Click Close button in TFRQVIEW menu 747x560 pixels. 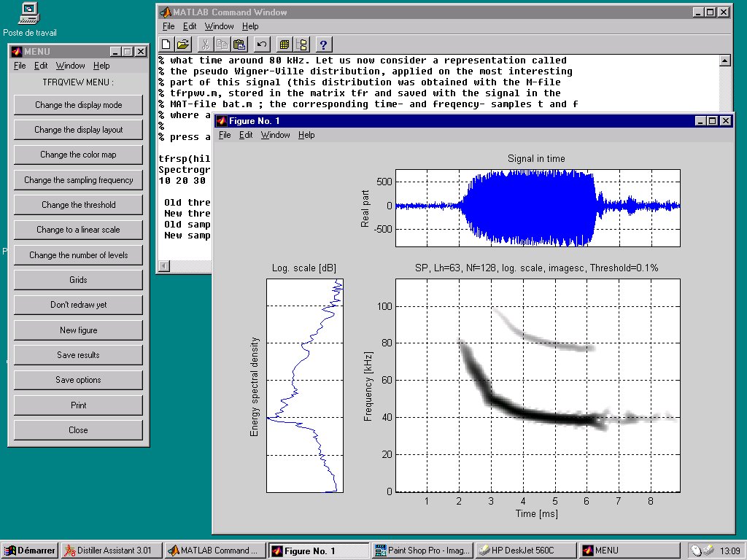[x=78, y=430]
